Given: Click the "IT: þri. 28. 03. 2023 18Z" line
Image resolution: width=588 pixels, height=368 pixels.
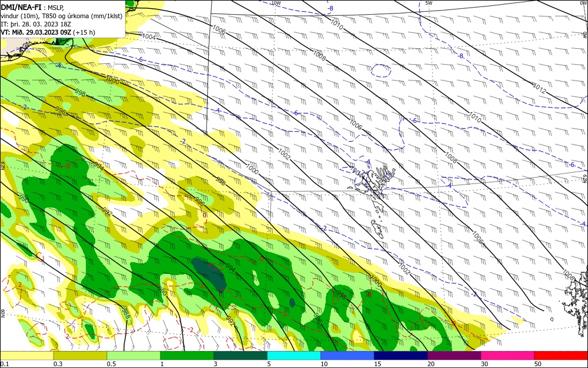Looking at the screenshot, I should [36, 24].
